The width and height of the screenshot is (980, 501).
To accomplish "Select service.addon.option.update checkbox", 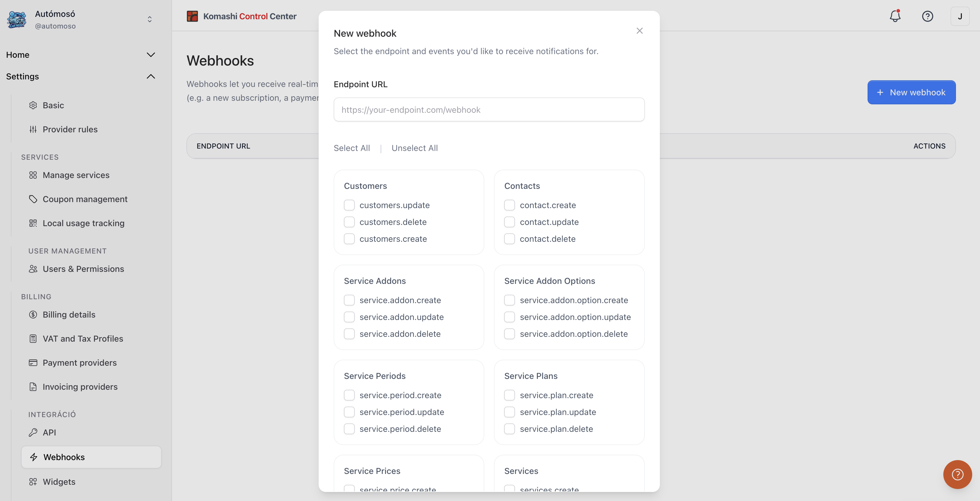I will coord(510,317).
